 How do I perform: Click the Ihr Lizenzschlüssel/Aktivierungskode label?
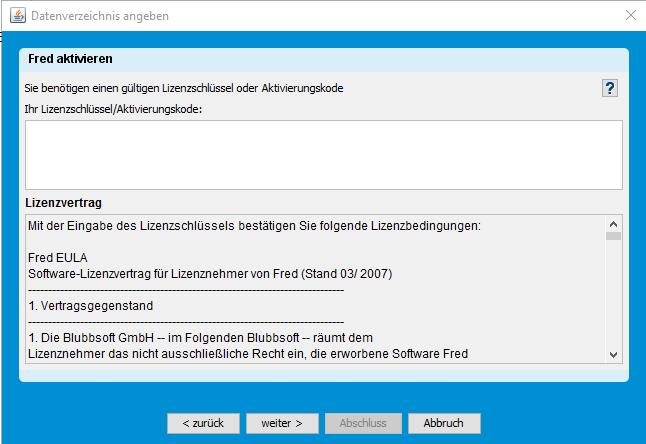(x=113, y=109)
